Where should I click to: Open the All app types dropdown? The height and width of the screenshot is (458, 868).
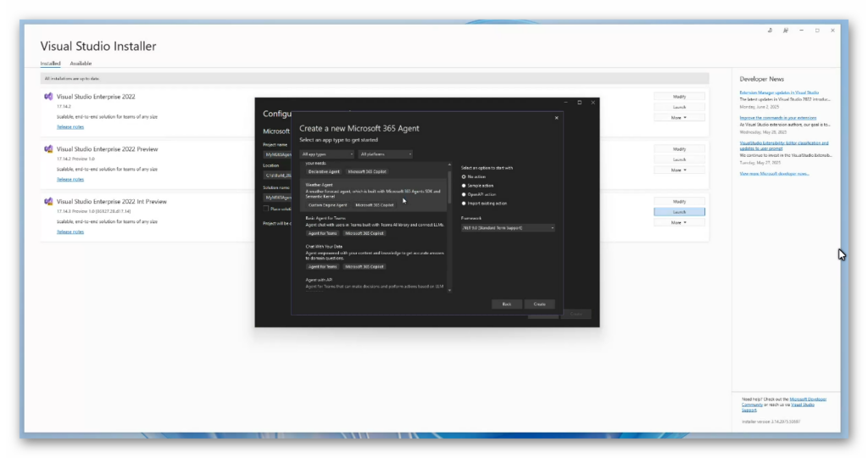[326, 154]
